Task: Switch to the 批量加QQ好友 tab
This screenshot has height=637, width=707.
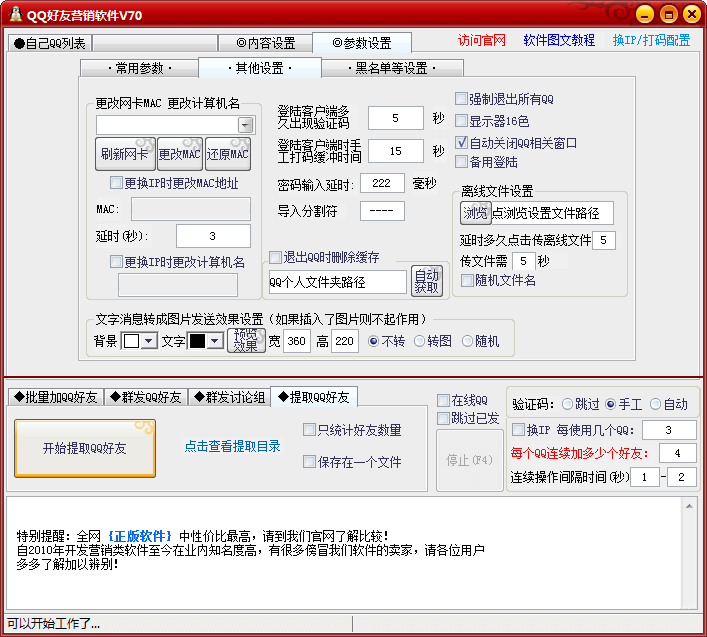Action: click(x=56, y=397)
